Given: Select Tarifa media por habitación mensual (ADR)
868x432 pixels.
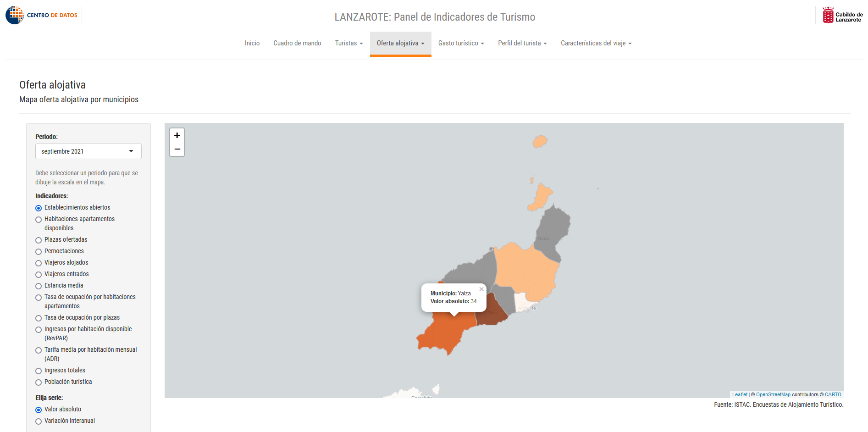Looking at the screenshot, I should click(39, 350).
